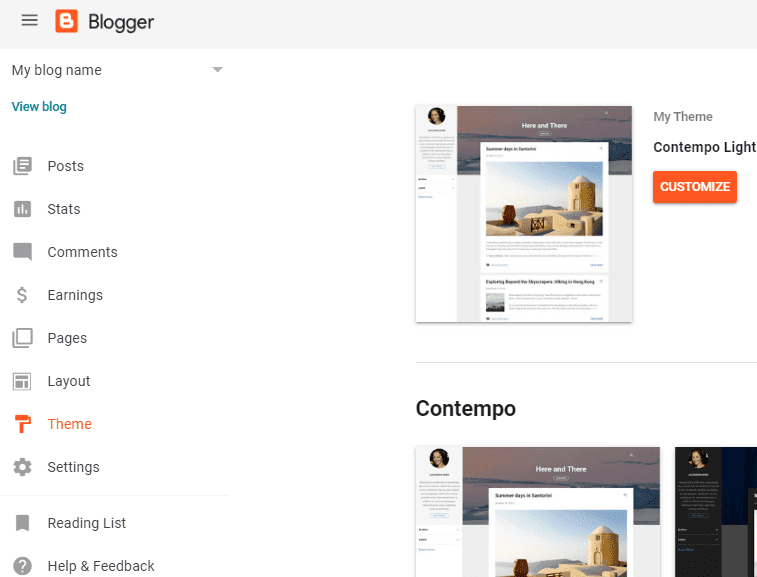Click the Layout grid icon
Screen dimensions: 757x577
[x=22, y=381]
